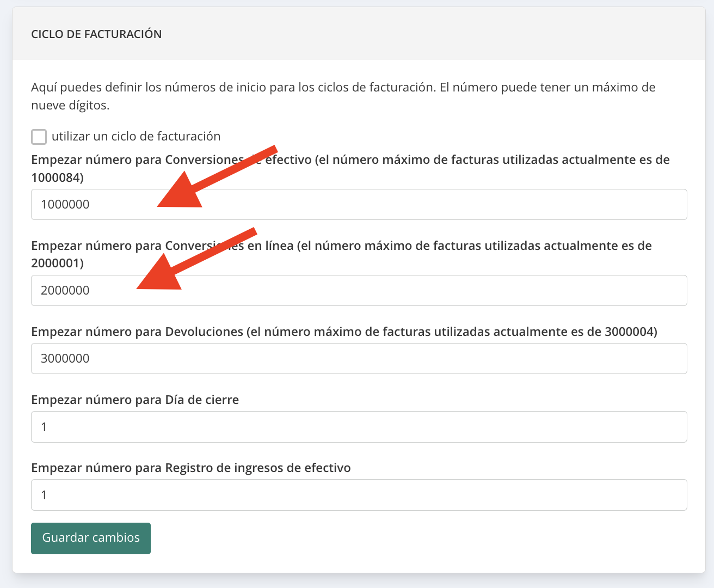Click the number 2000001 in the label
This screenshot has width=714, height=588.
pos(55,264)
